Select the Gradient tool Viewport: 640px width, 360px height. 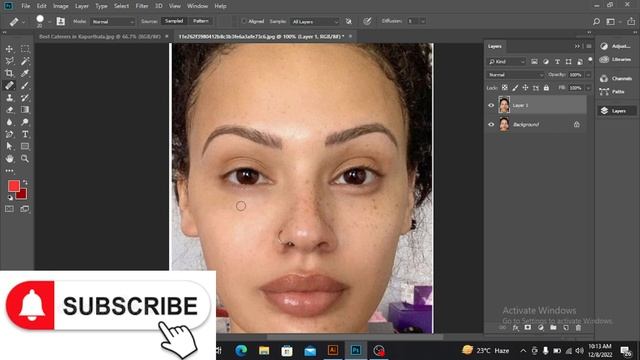coord(25,110)
